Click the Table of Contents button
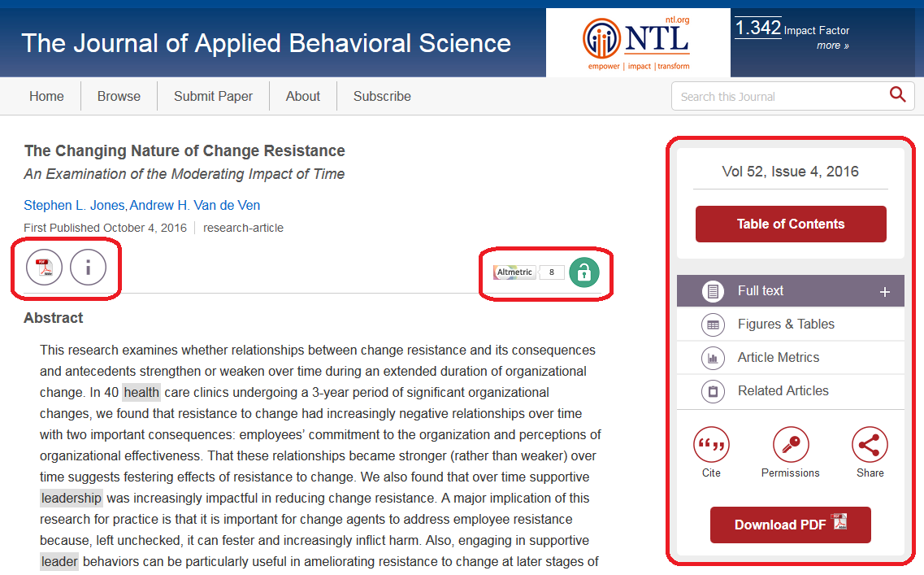Image resolution: width=924 pixels, height=575 pixels. click(x=791, y=224)
